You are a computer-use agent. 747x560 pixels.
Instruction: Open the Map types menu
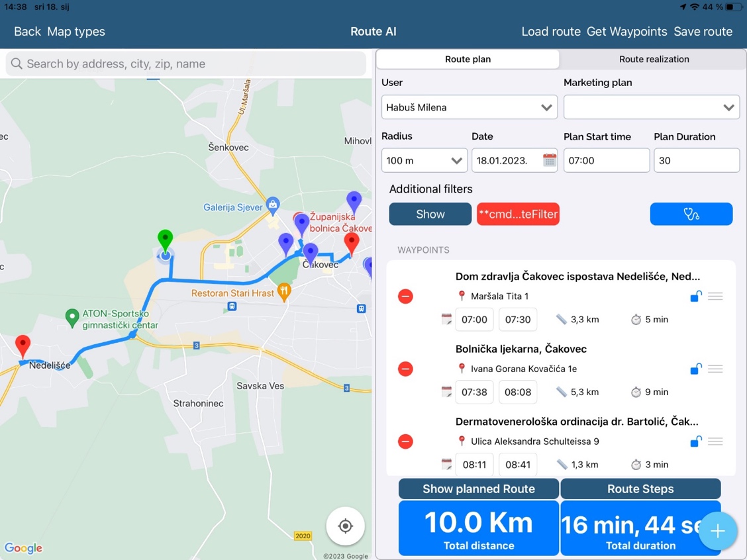[76, 31]
